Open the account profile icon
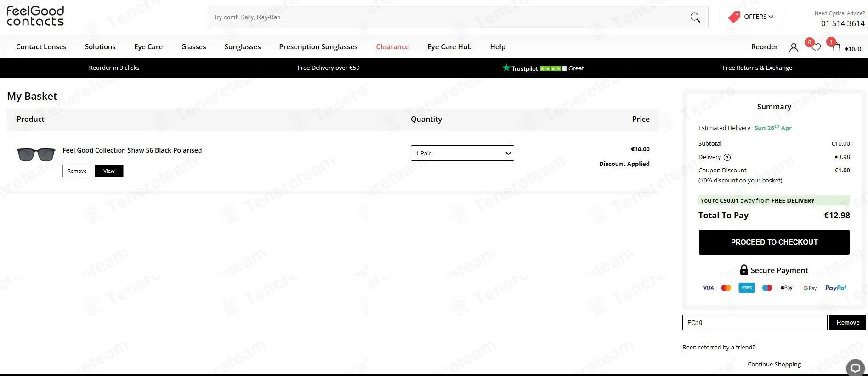The image size is (868, 376). [794, 47]
